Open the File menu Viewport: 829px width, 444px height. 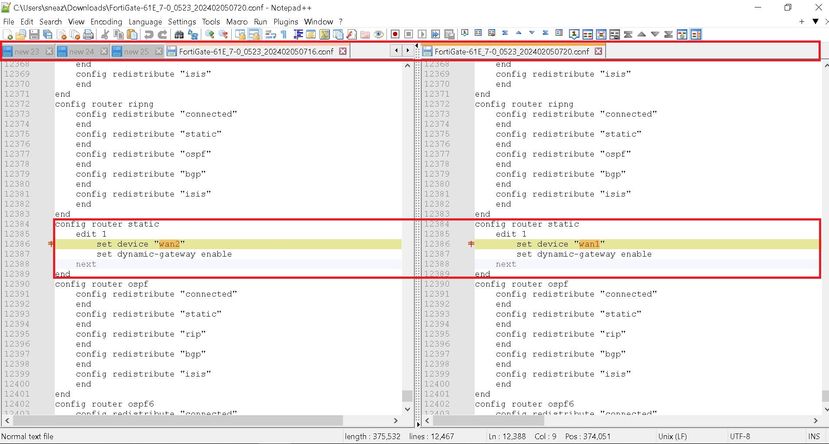8,22
